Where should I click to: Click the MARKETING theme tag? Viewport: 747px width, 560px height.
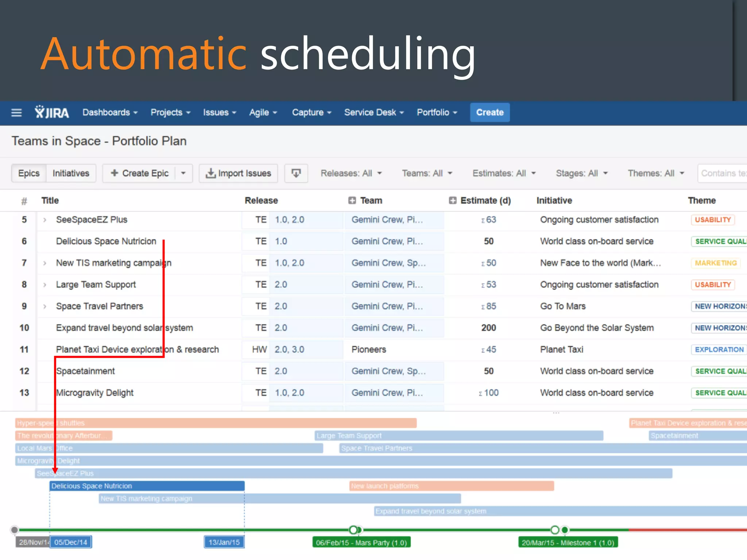click(x=716, y=263)
